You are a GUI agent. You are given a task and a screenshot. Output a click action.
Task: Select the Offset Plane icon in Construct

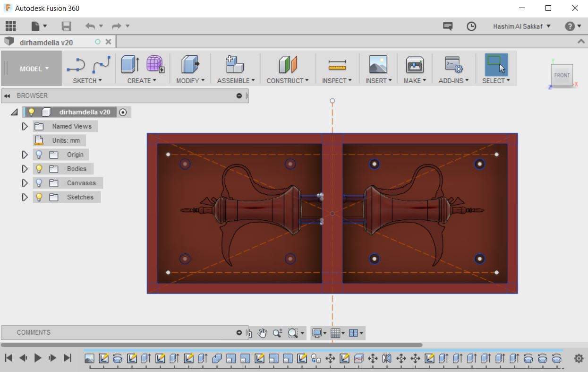pyautogui.click(x=288, y=64)
